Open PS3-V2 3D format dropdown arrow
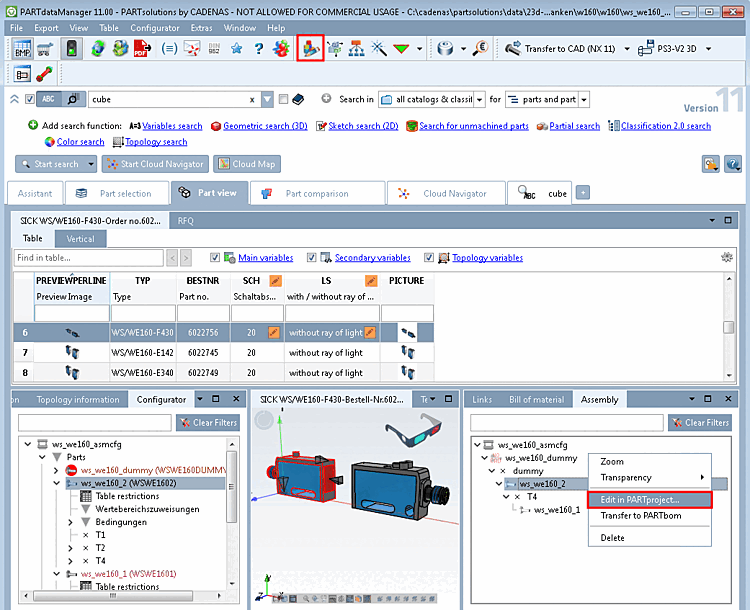The width and height of the screenshot is (750, 610). (x=708, y=49)
